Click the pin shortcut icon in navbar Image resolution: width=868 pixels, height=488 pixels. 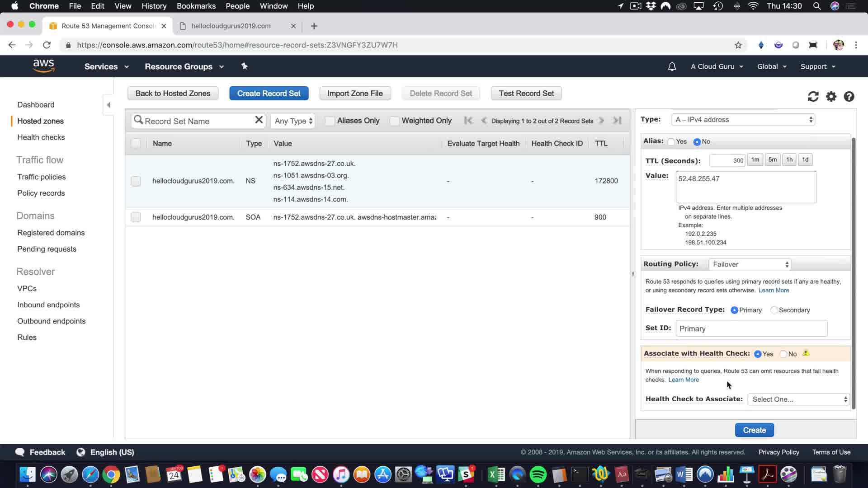(x=244, y=66)
